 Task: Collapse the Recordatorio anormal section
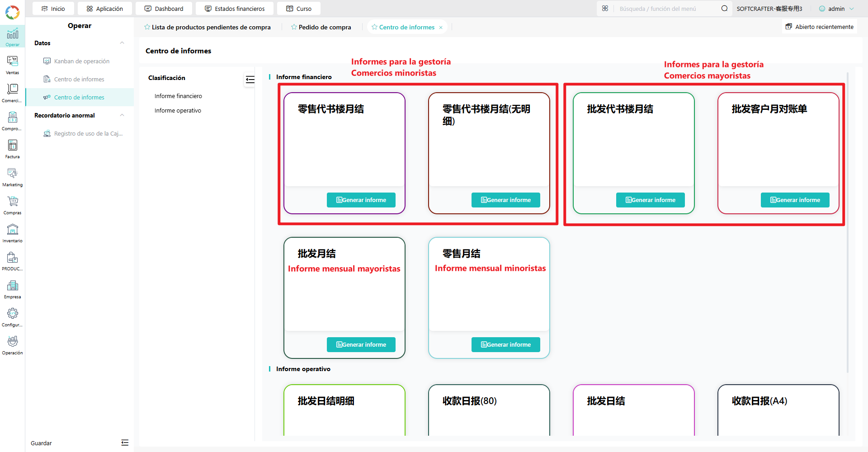122,115
